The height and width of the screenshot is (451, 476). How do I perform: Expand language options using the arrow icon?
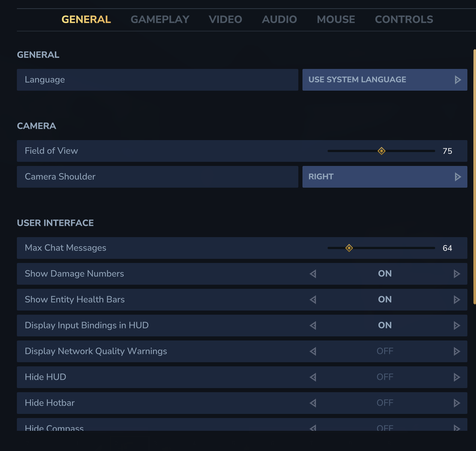(458, 80)
